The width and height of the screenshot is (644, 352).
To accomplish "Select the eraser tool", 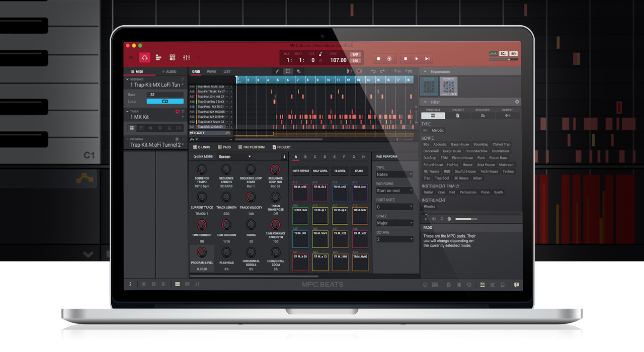I will coord(298,71).
